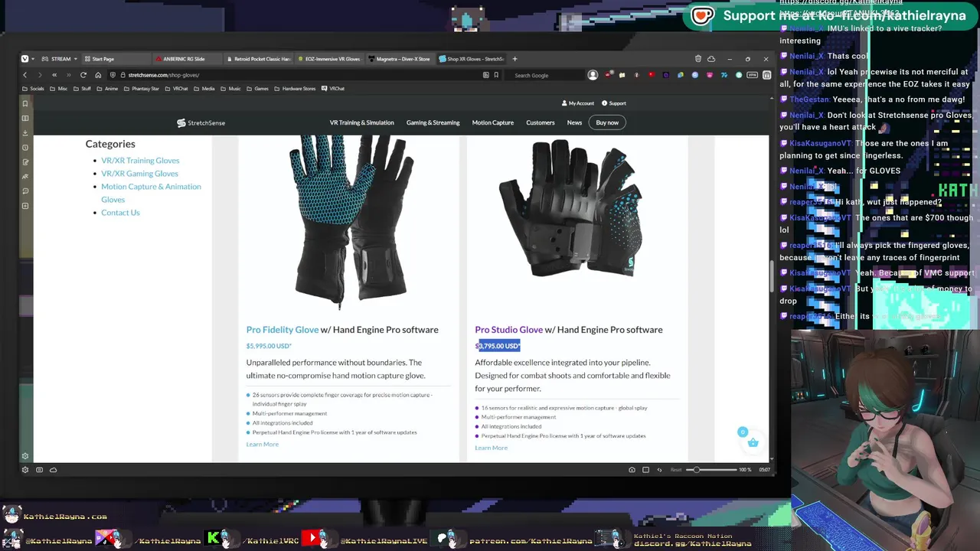Switch to the Start Page tab

pos(115,59)
